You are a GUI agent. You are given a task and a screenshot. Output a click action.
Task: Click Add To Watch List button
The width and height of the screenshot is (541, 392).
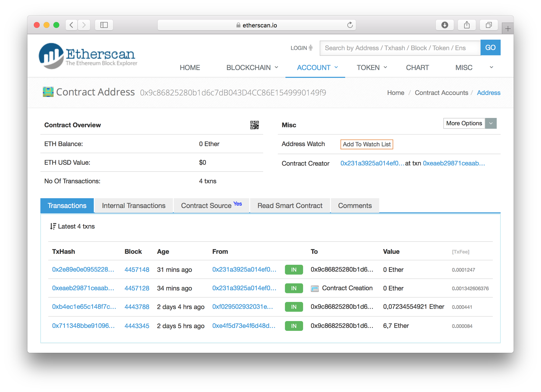pyautogui.click(x=367, y=144)
